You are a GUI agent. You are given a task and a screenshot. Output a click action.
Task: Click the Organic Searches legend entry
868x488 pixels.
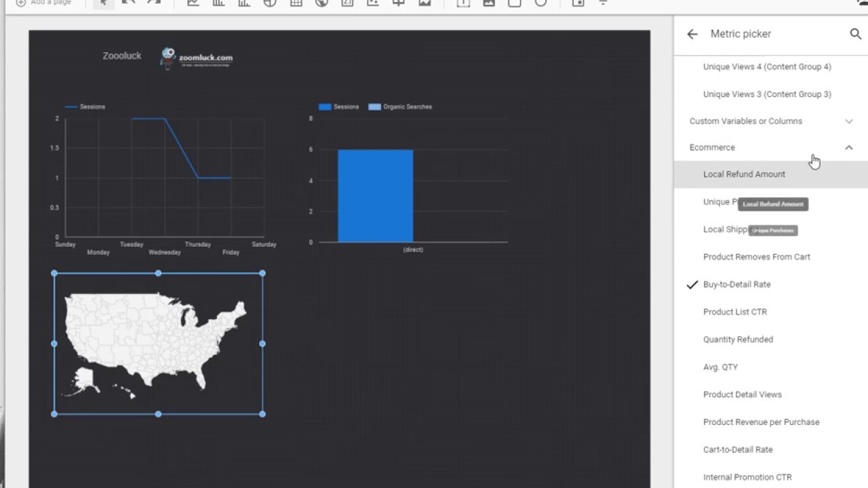click(x=400, y=107)
